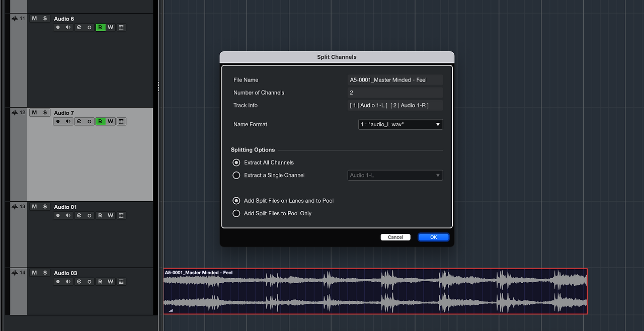
Task: Open the Name Format dropdown
Action: [400, 124]
